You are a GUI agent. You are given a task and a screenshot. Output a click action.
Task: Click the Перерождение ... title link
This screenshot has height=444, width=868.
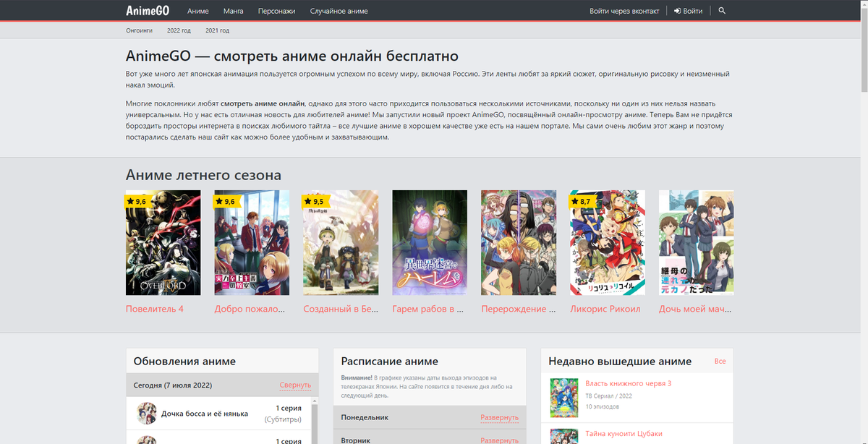tap(519, 309)
